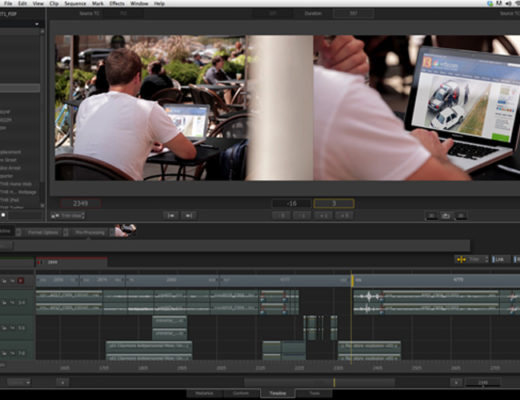Select the short audio clip on track 5-6

169,327
